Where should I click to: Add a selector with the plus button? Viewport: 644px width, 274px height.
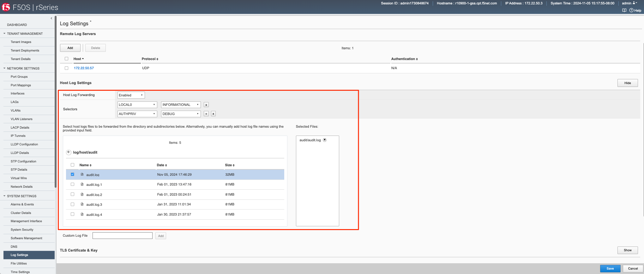(x=206, y=114)
